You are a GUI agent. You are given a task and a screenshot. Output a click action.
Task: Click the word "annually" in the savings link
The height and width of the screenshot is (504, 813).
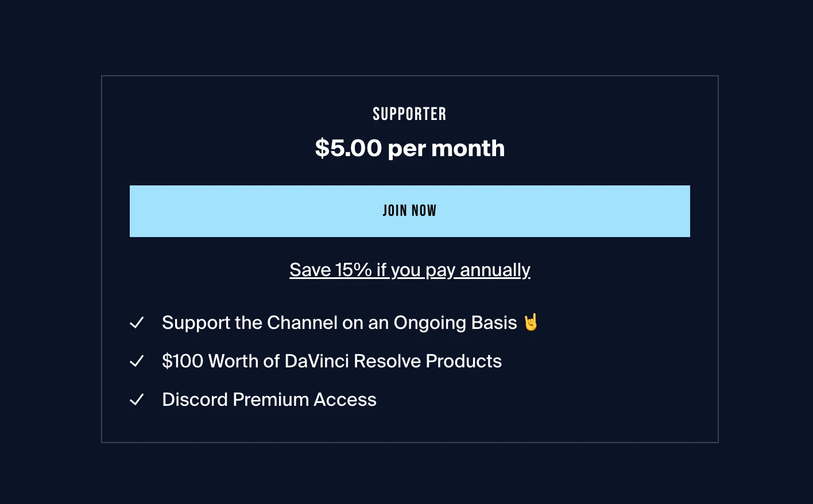(x=495, y=270)
